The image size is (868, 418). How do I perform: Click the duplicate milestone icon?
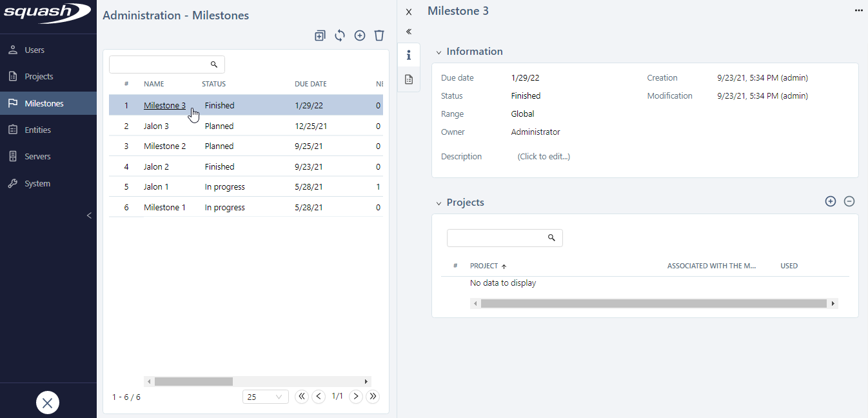320,35
